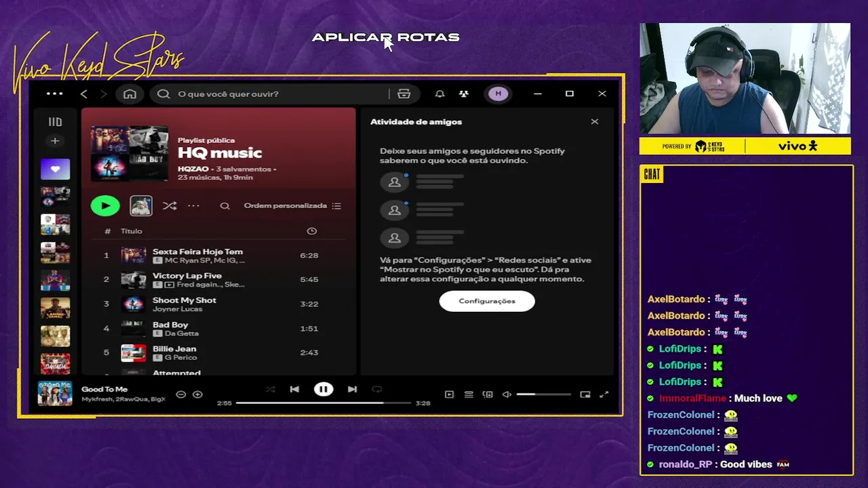Add Good To Me to Liked Songs
The height and width of the screenshot is (488, 868).
(x=197, y=394)
